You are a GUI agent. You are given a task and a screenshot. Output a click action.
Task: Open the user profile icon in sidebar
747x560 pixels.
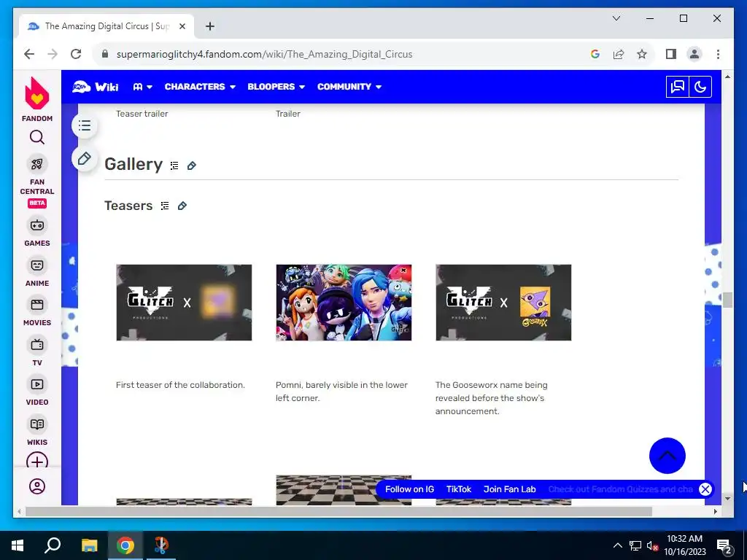click(x=37, y=486)
